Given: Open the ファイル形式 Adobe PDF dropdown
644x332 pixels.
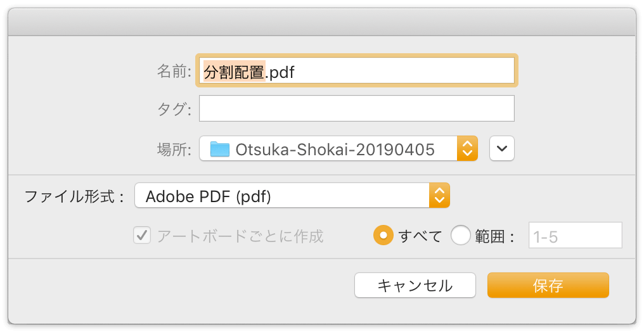Looking at the screenshot, I should tap(292, 195).
